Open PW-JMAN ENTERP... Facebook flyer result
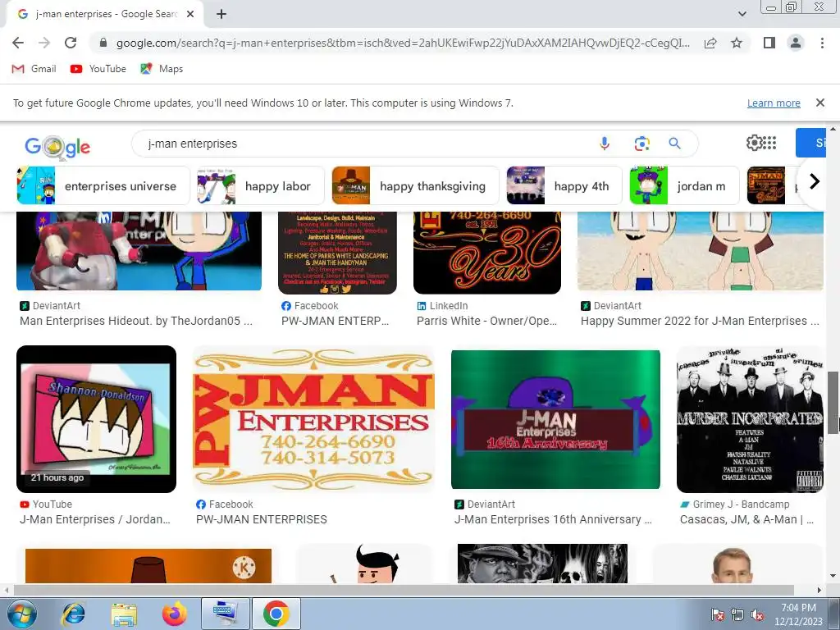840x630 pixels. 337,253
